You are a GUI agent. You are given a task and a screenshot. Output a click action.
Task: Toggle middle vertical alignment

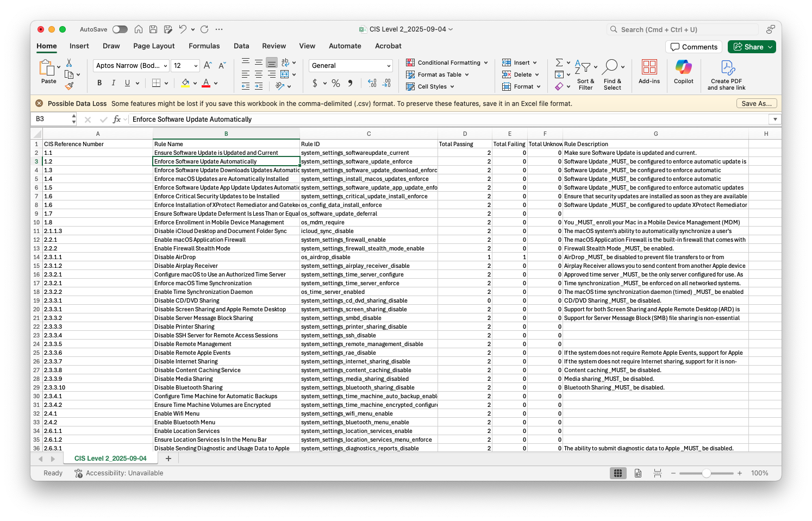point(259,62)
